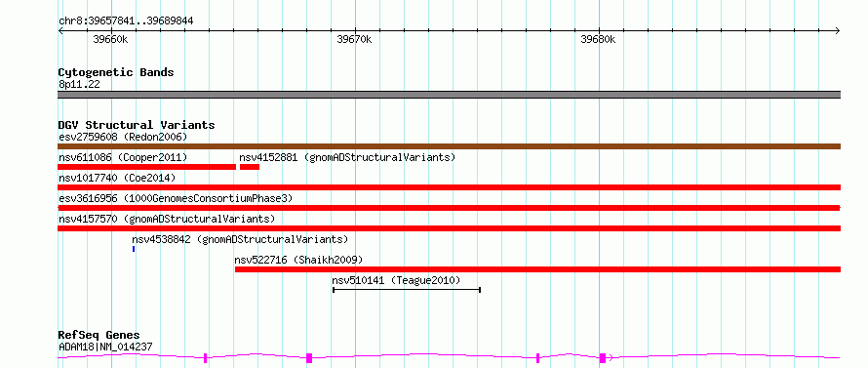868x368 pixels.
Task: Click the esv2759608 brown variant bar
Action: [x=449, y=146]
